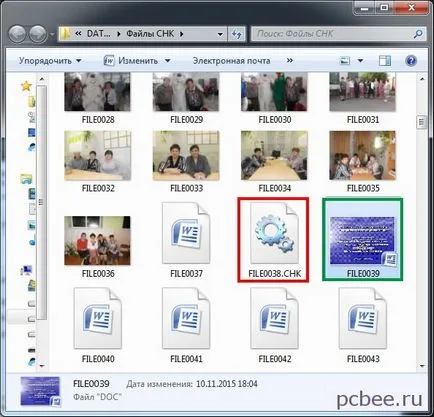Go back with the left arrow button
434x417 pixels.
point(17,34)
